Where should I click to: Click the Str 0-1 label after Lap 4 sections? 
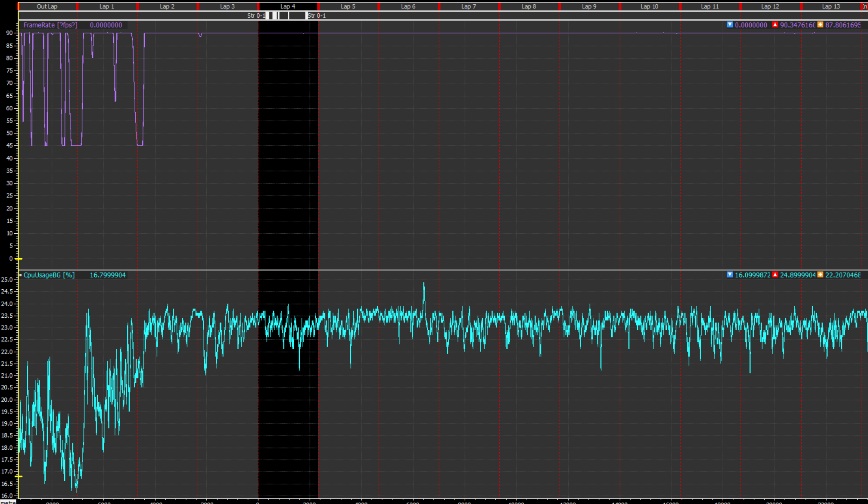317,16
